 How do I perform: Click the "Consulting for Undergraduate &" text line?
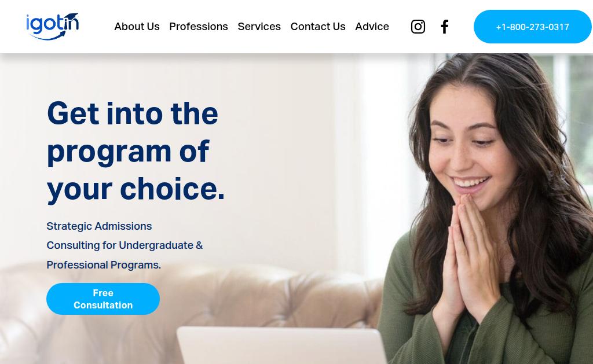(125, 245)
